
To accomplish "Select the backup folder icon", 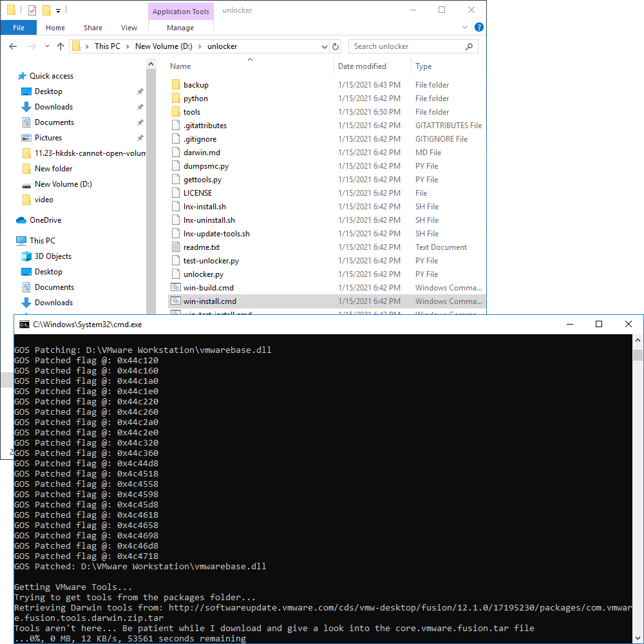I will tap(176, 84).
